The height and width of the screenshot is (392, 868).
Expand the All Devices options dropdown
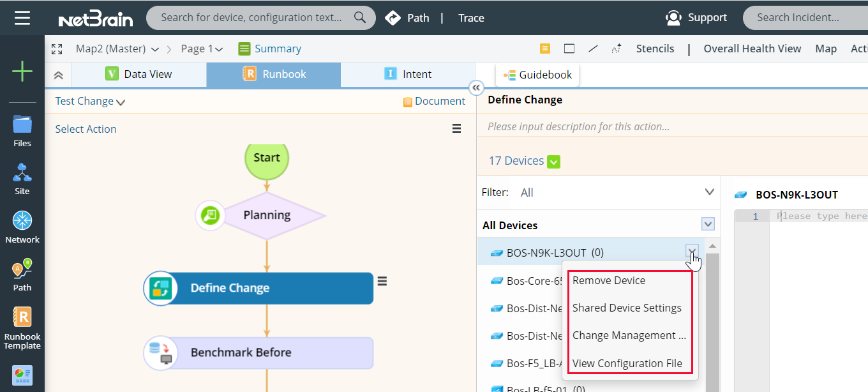click(x=707, y=224)
